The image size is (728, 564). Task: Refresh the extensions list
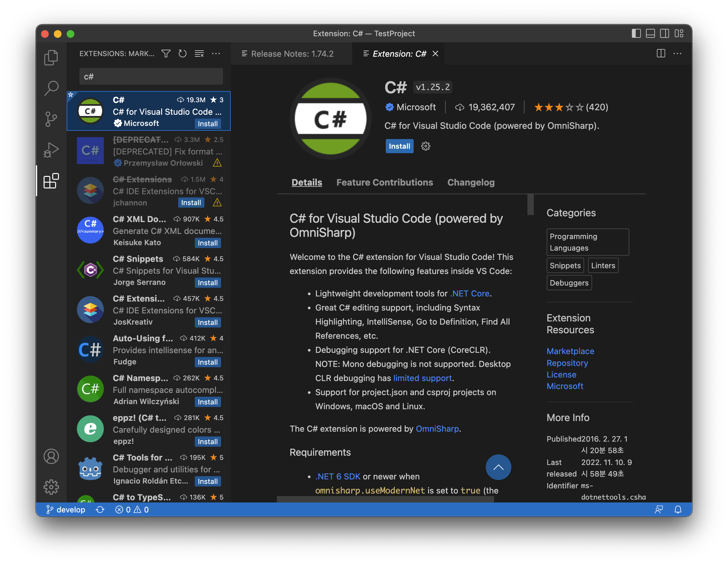click(x=182, y=54)
